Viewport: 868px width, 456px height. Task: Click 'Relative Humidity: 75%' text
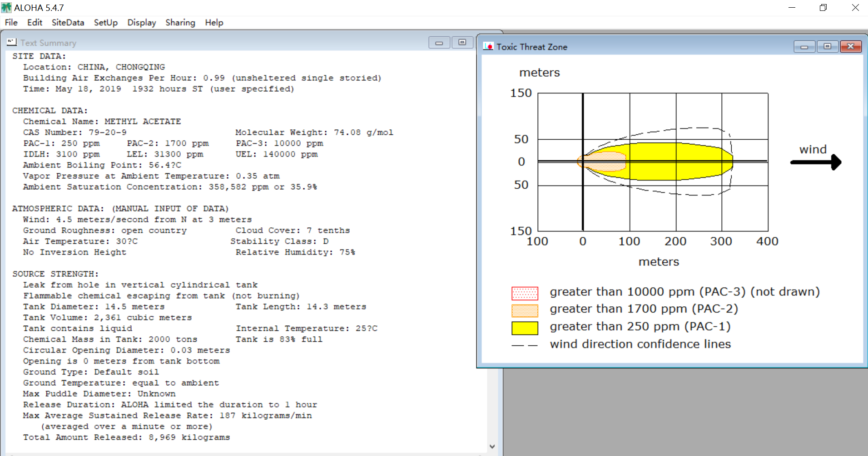point(295,252)
